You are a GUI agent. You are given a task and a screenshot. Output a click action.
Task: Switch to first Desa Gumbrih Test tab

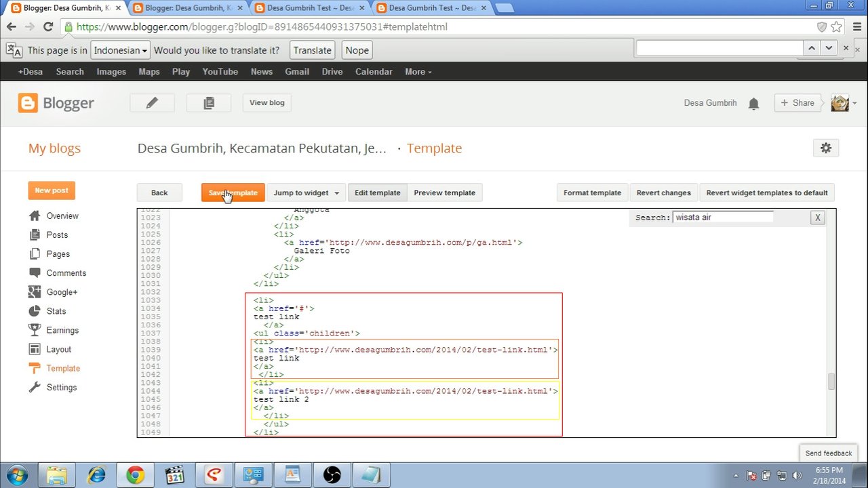(x=309, y=8)
